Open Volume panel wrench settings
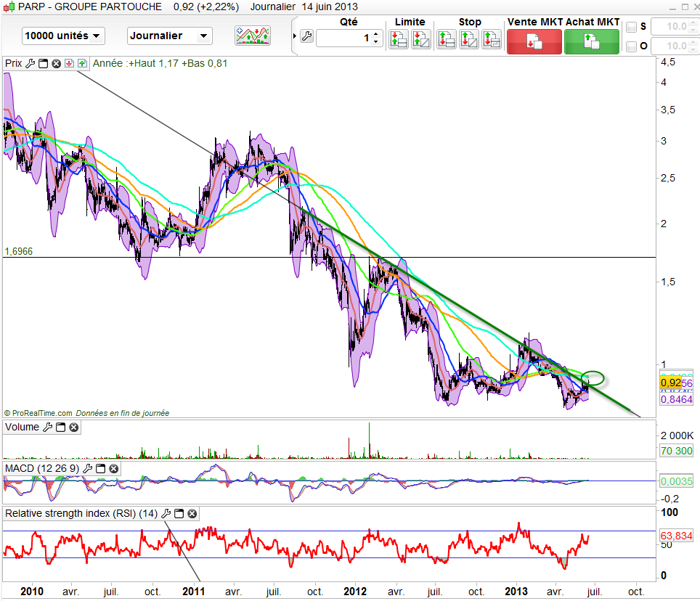Image resolution: width=700 pixels, height=601 pixels. (x=47, y=428)
